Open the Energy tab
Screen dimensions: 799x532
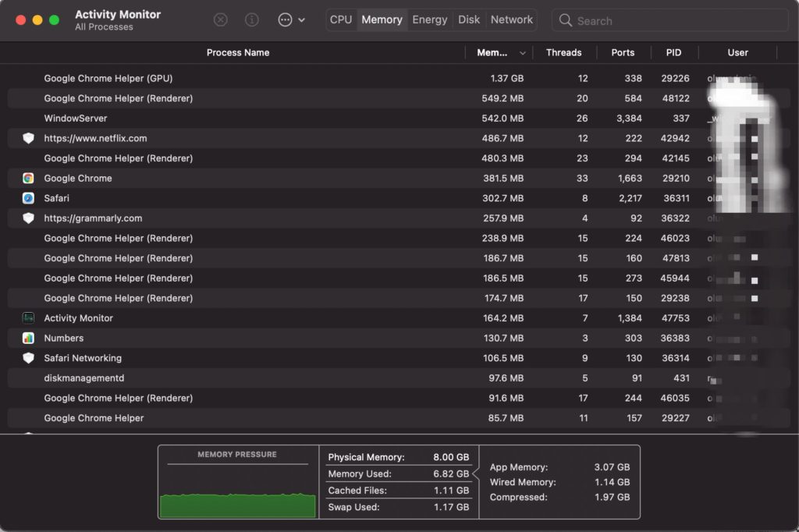point(430,20)
